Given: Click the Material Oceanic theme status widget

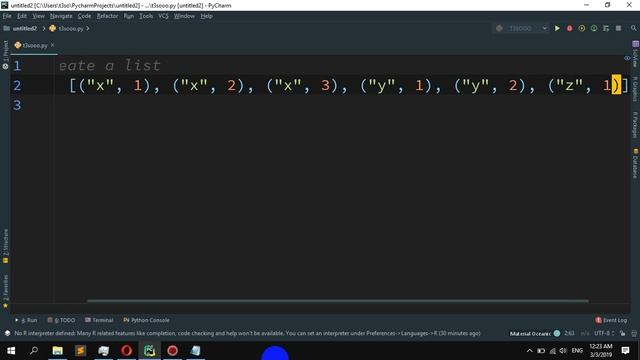Looking at the screenshot, I should coord(535,333).
